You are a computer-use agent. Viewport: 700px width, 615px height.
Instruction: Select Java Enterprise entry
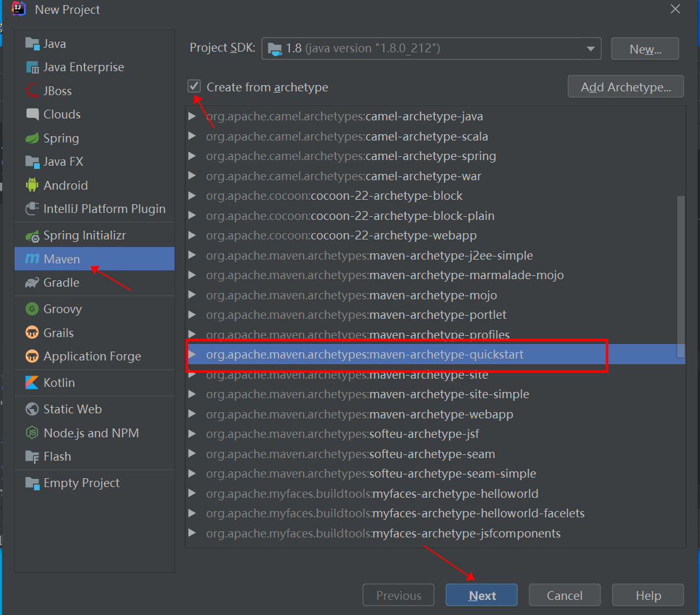pyautogui.click(x=95, y=67)
